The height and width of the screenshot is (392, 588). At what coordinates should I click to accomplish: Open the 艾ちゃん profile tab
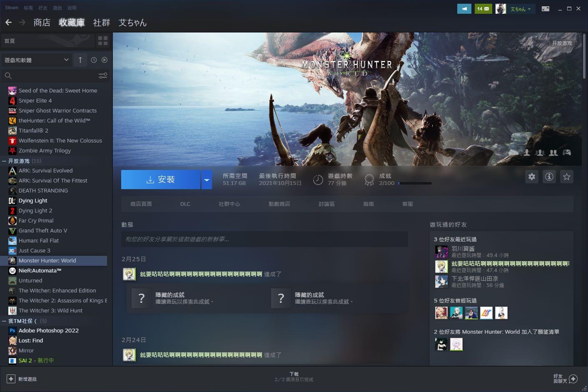tap(132, 22)
